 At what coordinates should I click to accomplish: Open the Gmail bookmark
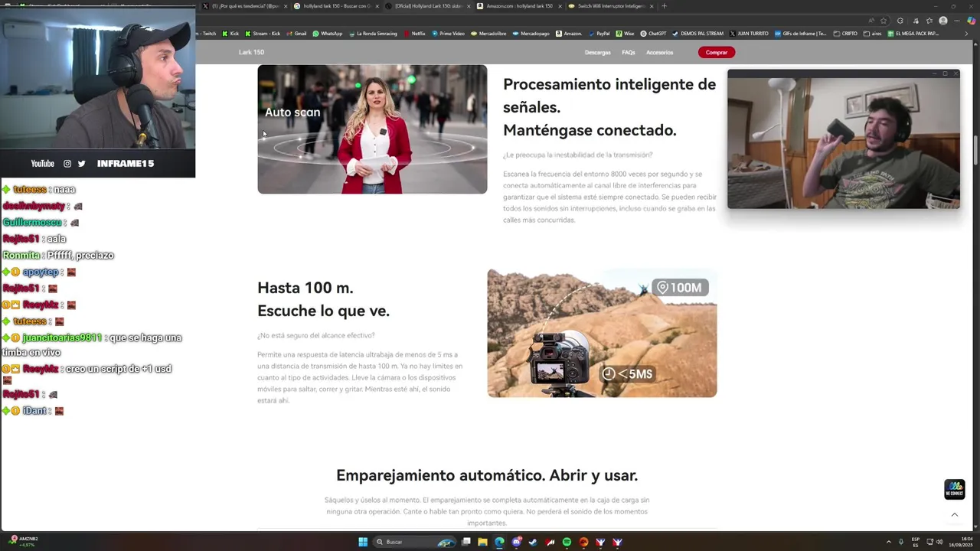[296, 34]
